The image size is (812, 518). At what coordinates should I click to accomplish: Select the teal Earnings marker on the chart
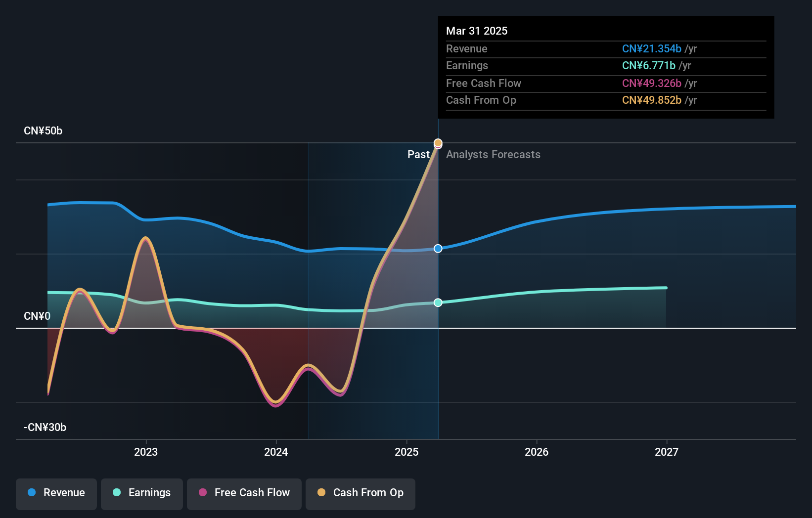[438, 302]
